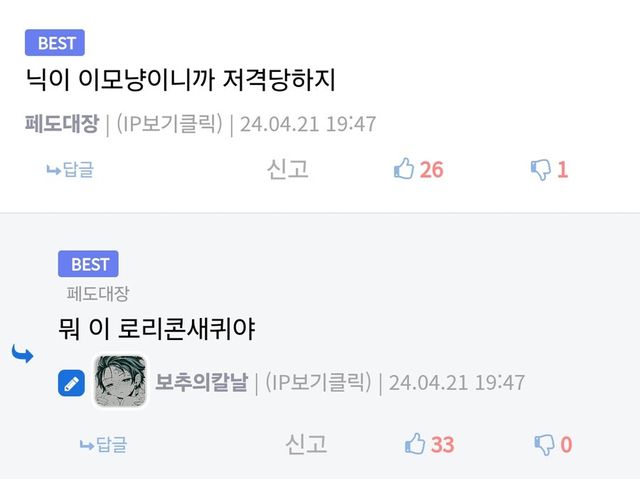Click 신고 on the 보추의칼날 reply
Screen dimensions: 640x479
(x=306, y=443)
